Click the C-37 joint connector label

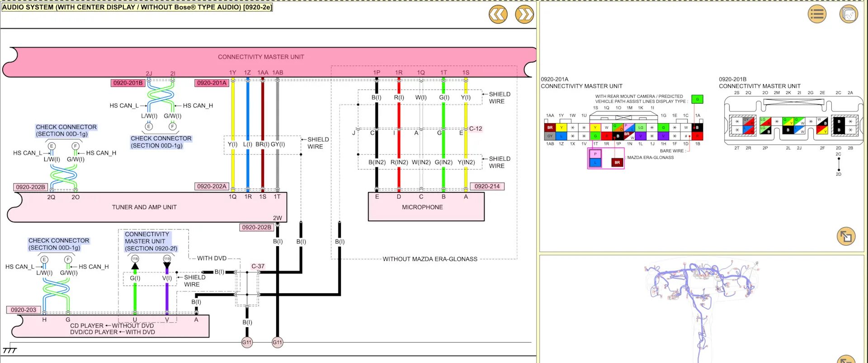pyautogui.click(x=258, y=266)
